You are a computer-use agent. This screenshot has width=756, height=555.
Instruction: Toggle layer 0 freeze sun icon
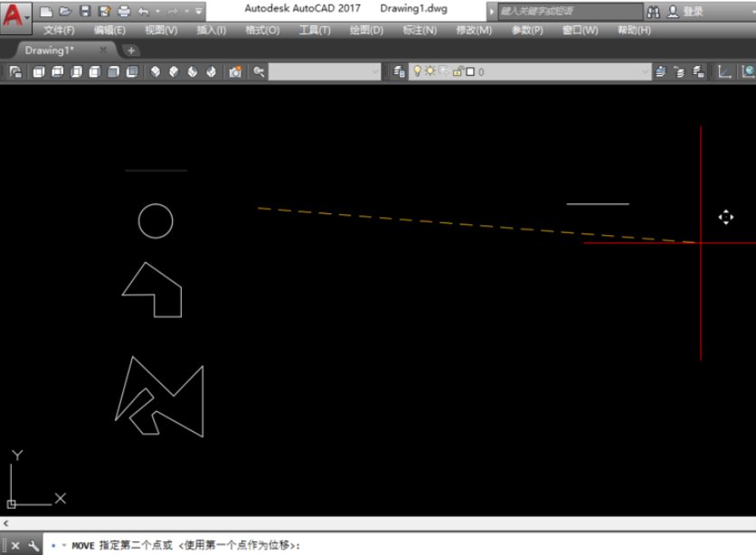(430, 71)
